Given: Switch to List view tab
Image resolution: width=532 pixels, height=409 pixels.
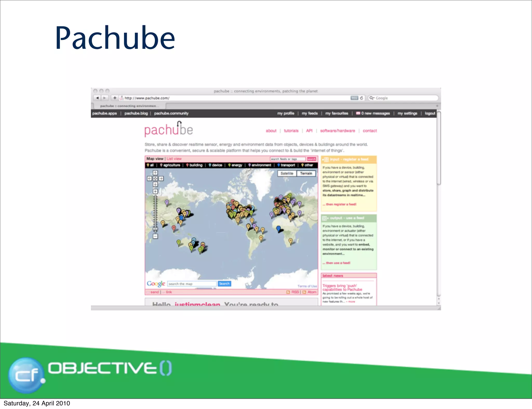Looking at the screenshot, I should (x=174, y=159).
